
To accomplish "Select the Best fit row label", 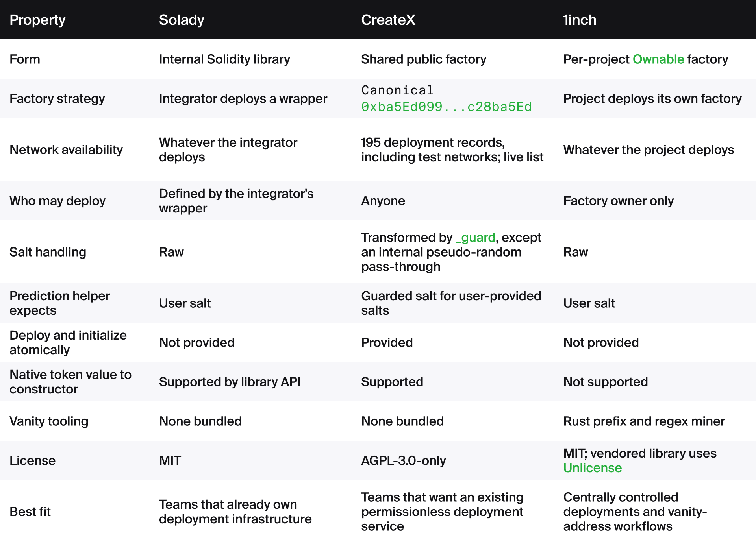I will coord(30,512).
